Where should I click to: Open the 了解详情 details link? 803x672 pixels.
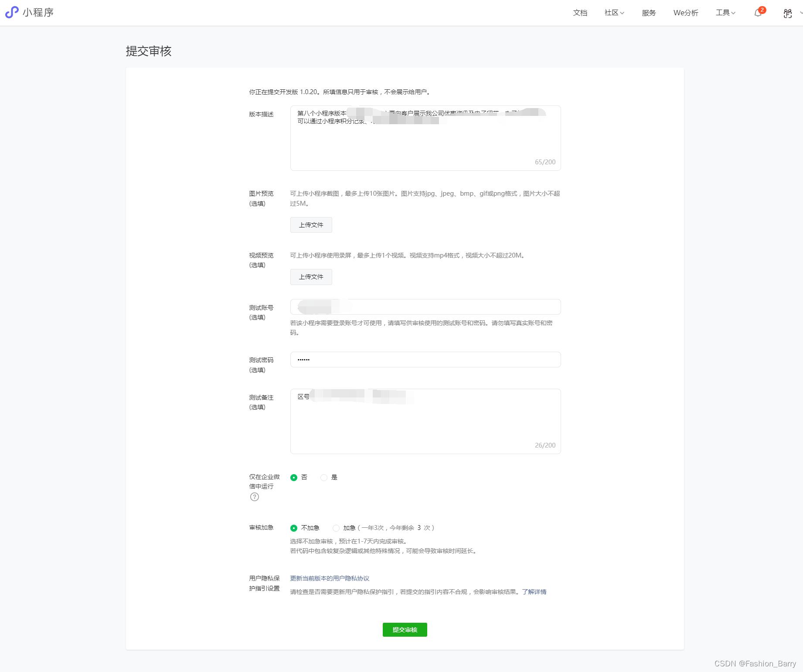click(535, 592)
